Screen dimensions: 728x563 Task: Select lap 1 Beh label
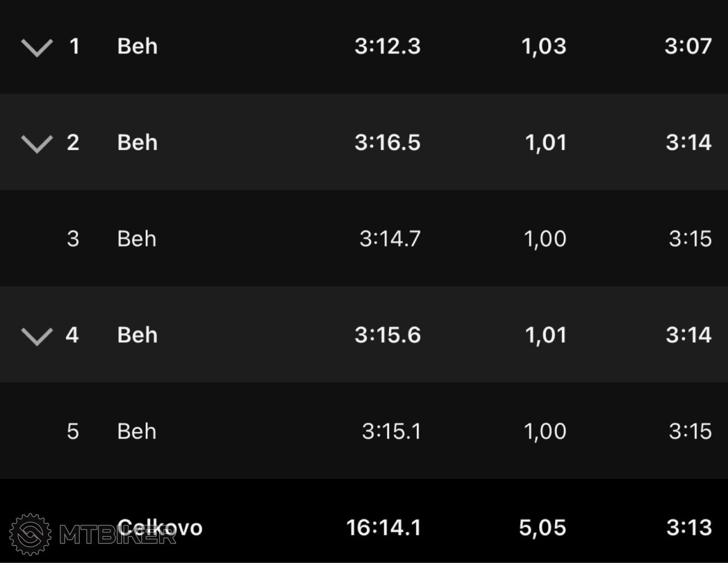137,46
